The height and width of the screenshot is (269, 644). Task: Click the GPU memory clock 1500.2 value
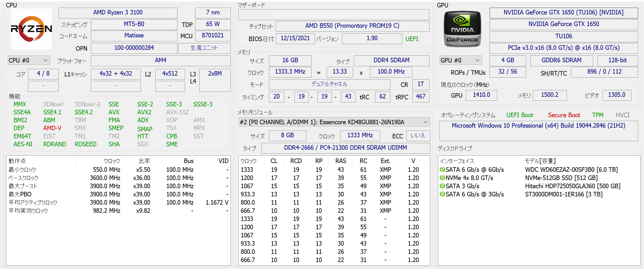point(549,95)
